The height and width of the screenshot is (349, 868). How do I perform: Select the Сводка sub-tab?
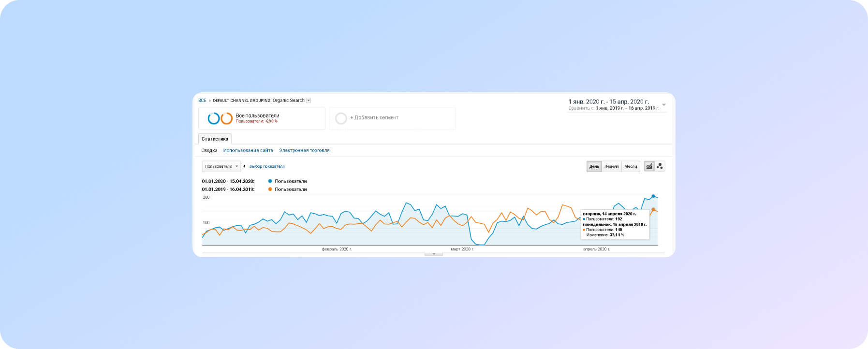click(209, 150)
